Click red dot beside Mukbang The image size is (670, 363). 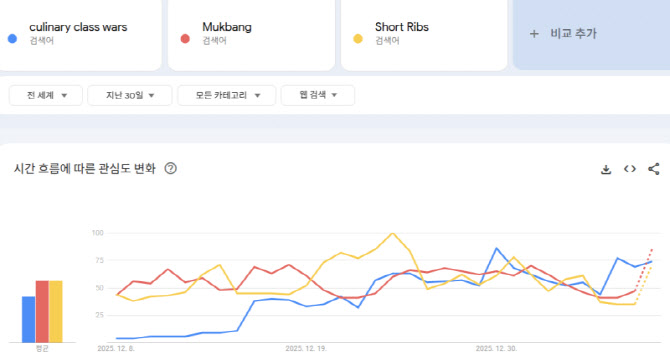point(185,39)
